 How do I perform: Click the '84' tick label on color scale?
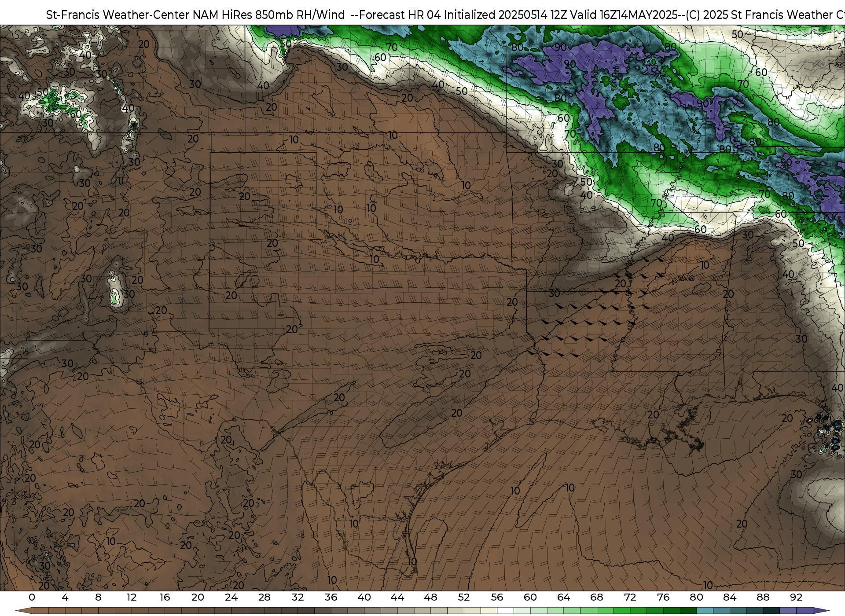pos(730,597)
